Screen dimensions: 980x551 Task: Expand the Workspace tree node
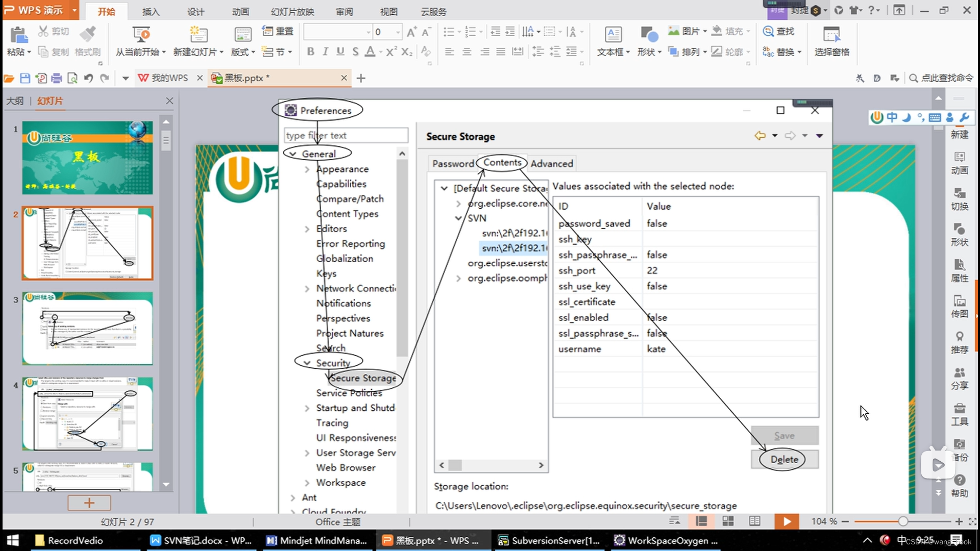[307, 483]
